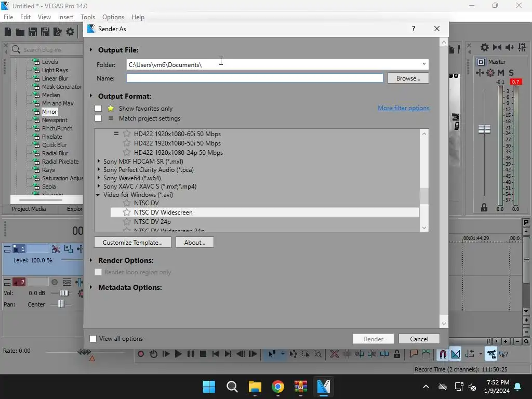This screenshot has height=399, width=532.
Task: Switch to the Project Media tab
Action: tap(29, 209)
